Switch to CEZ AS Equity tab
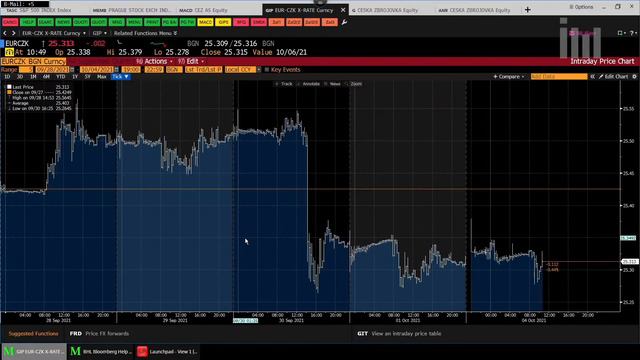640x360 pixels. [x=203, y=10]
